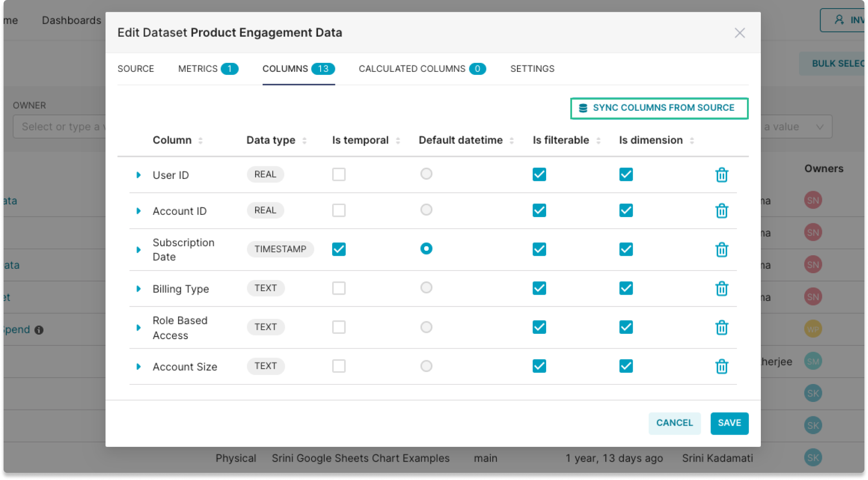This screenshot has height=480, width=868.
Task: Sort by Data type sort icon
Action: 304,141
